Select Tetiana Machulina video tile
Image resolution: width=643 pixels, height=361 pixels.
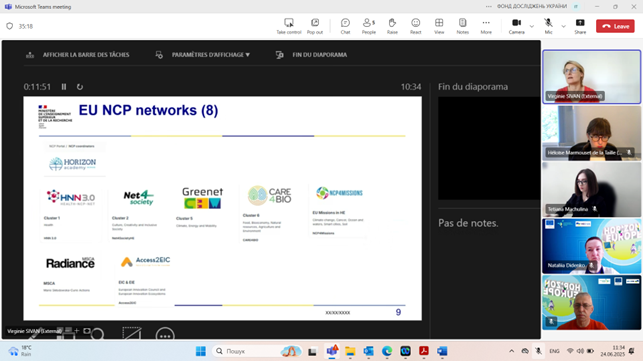(591, 189)
